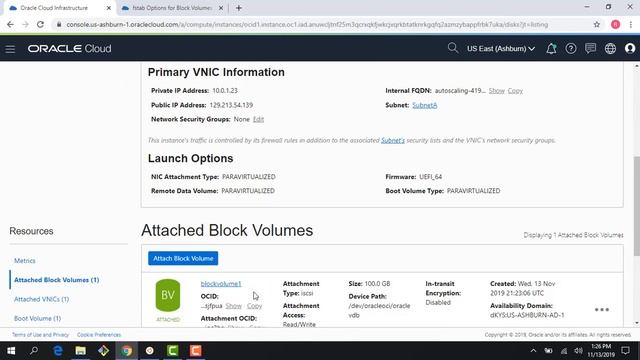Click the Attach Block Volume button
Viewport: 640px width, 360px height.
[x=183, y=258]
